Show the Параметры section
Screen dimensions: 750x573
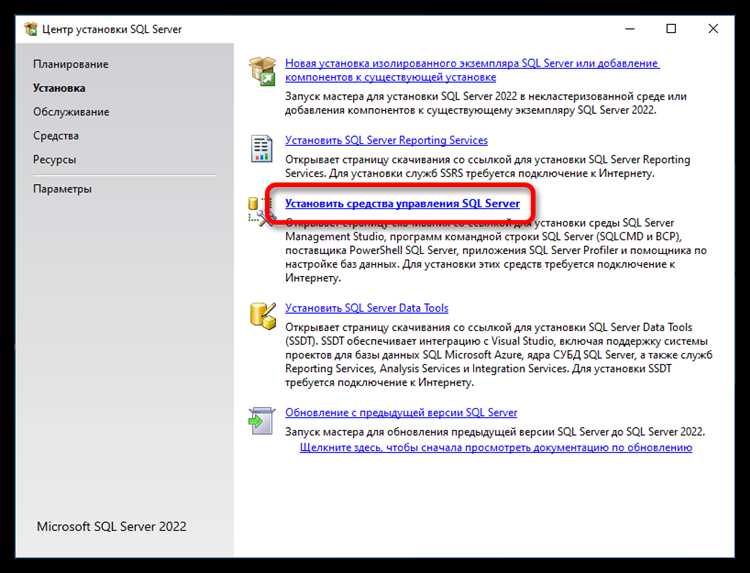(x=62, y=189)
